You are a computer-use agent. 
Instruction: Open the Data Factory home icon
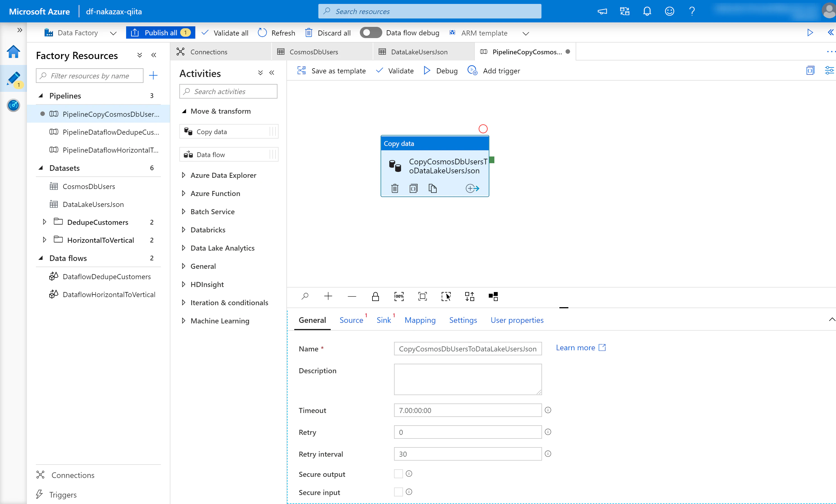pyautogui.click(x=13, y=52)
